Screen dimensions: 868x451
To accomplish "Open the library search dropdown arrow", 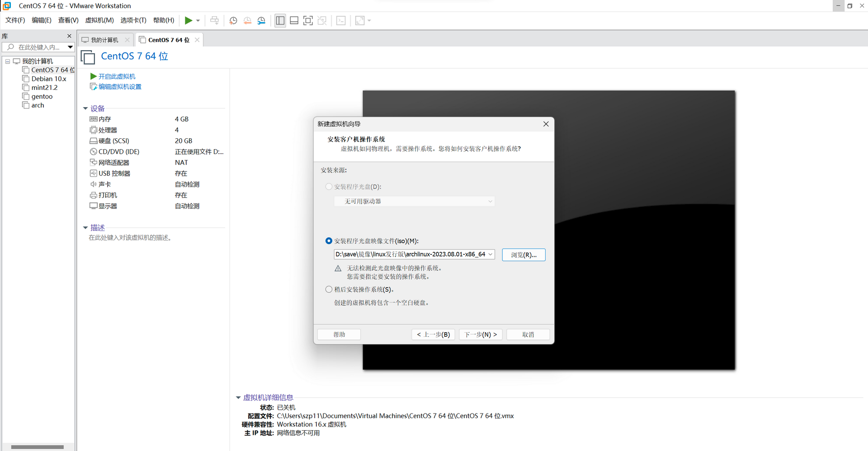I will click(70, 47).
